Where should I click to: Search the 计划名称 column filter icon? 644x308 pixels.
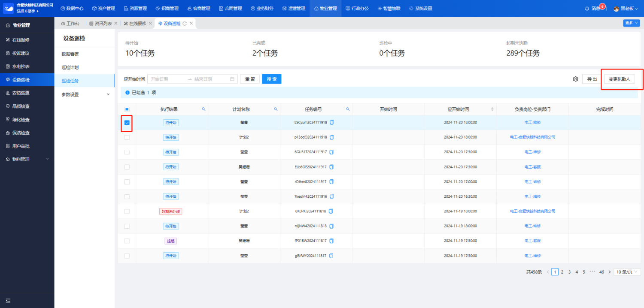[x=276, y=109]
